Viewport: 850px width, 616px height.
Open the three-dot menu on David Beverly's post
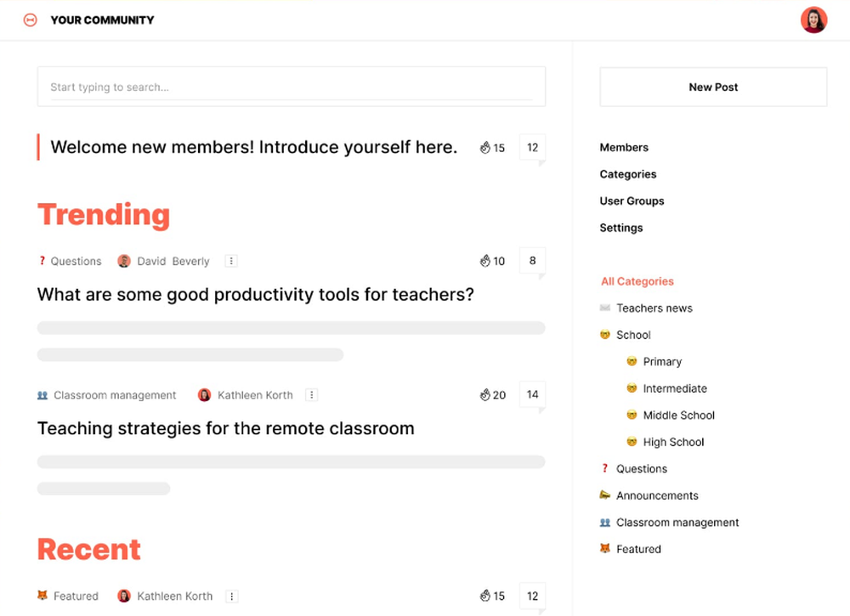click(x=231, y=261)
